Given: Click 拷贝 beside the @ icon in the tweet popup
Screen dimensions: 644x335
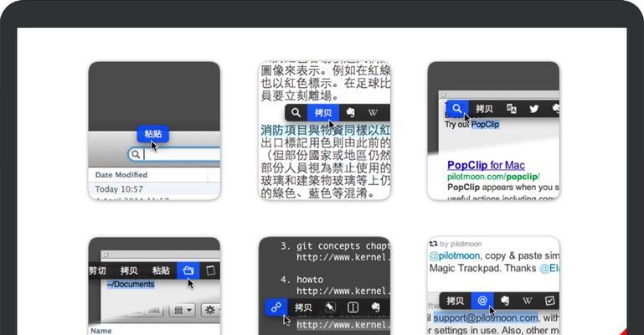Looking at the screenshot, I should pos(455,301).
